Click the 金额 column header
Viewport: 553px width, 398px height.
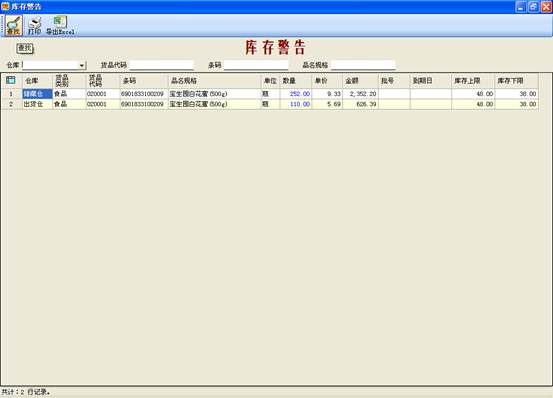coord(360,81)
